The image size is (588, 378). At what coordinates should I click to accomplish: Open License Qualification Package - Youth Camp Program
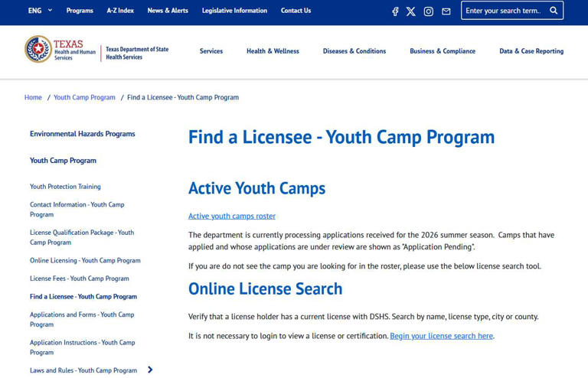coord(82,237)
